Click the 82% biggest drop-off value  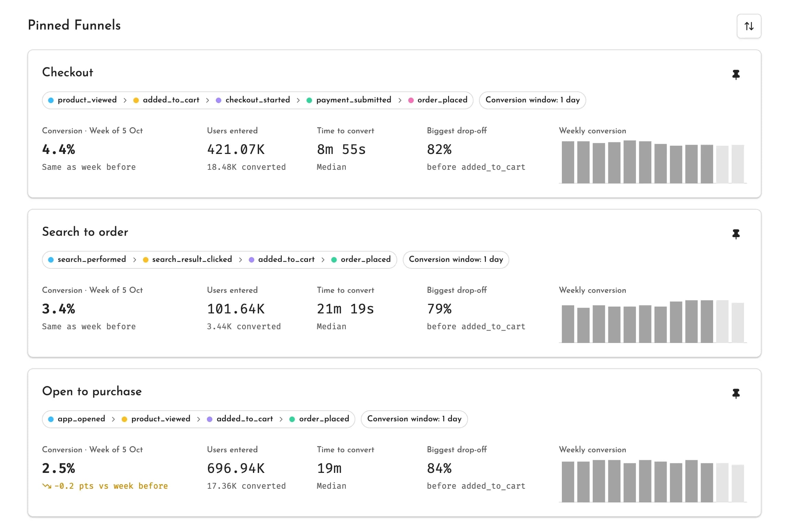click(439, 149)
